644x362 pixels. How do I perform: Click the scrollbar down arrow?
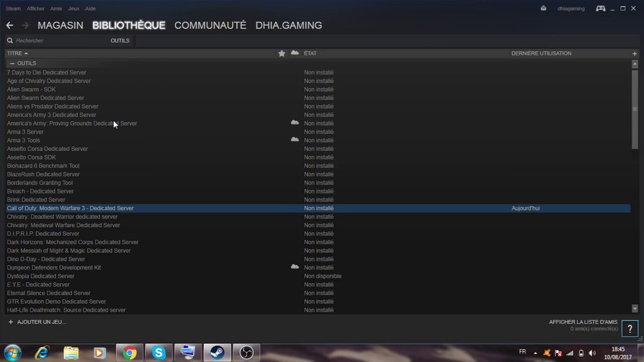coord(634,309)
